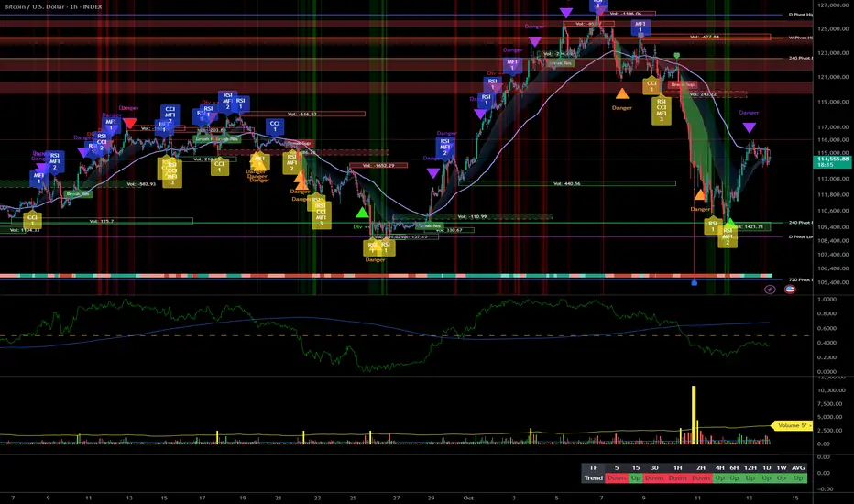
Task: Click the 720 Pivot level label
Action: click(x=800, y=279)
